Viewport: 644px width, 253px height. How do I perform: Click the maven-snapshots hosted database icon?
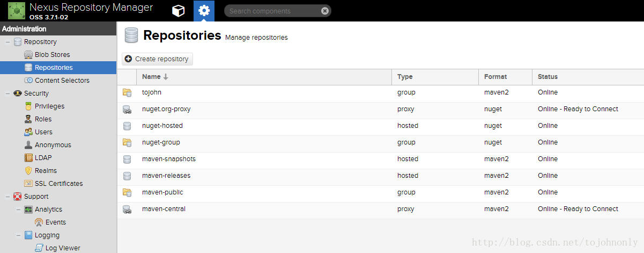pos(127,159)
